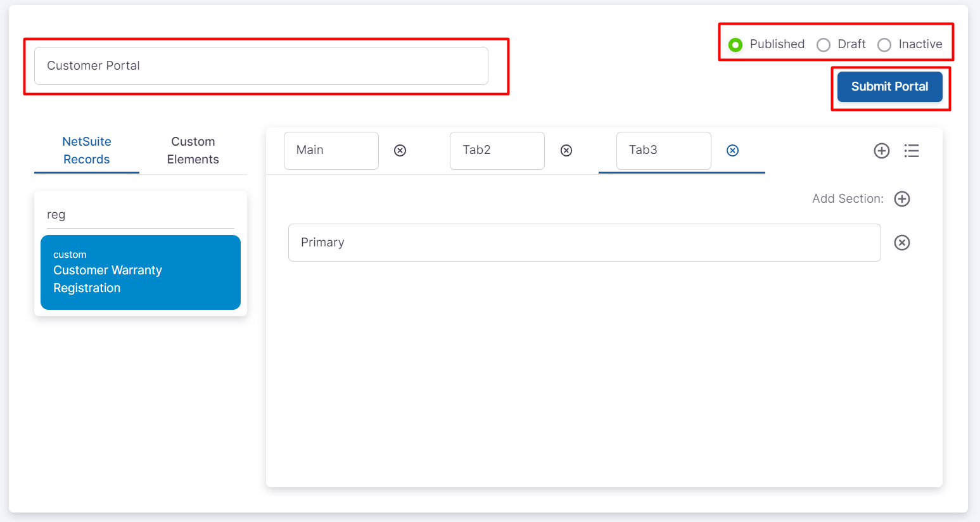
Task: Add a new tab with the plus icon
Action: [881, 151]
